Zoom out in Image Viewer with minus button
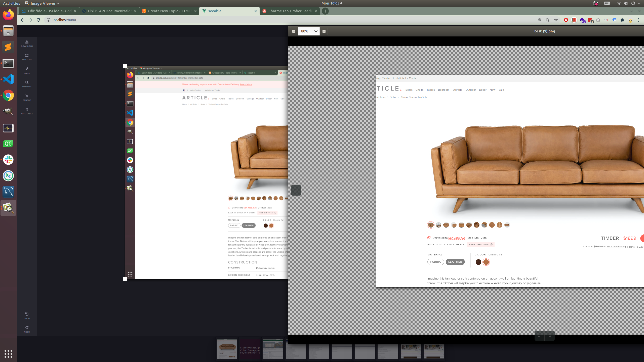The height and width of the screenshot is (362, 644). (x=294, y=31)
